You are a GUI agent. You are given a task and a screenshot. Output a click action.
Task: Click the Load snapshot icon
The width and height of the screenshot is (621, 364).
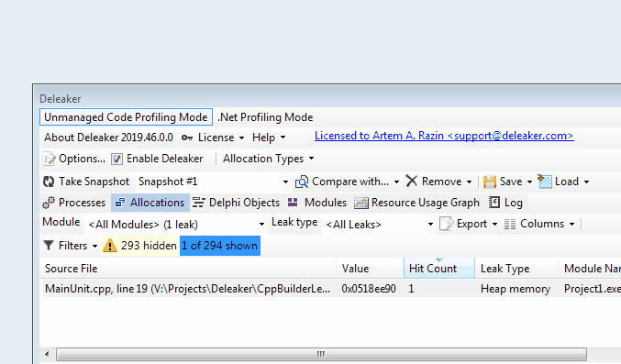pos(545,181)
